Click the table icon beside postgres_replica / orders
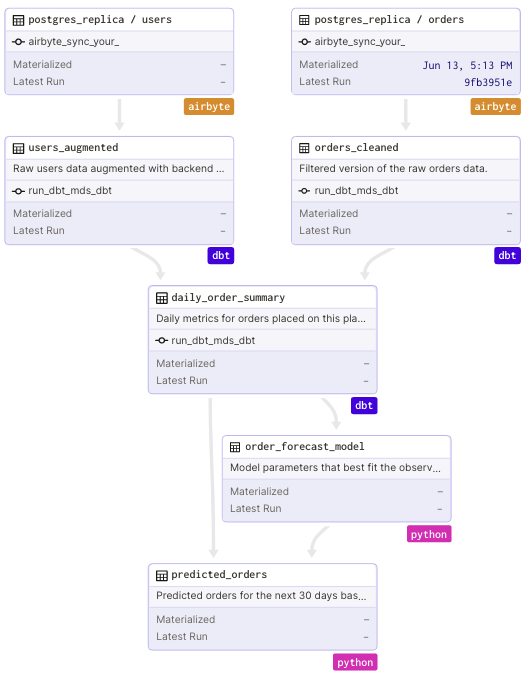Viewport: 525px width, 678px height. pyautogui.click(x=304, y=20)
